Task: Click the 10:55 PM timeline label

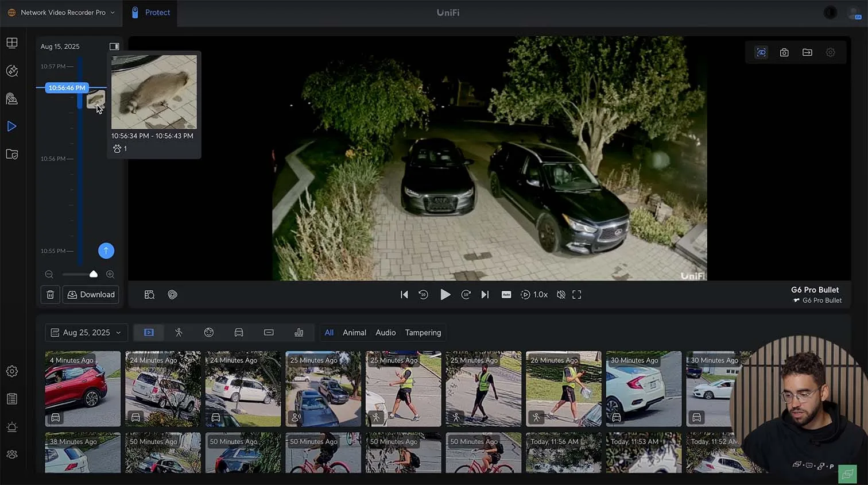Action: click(x=53, y=251)
